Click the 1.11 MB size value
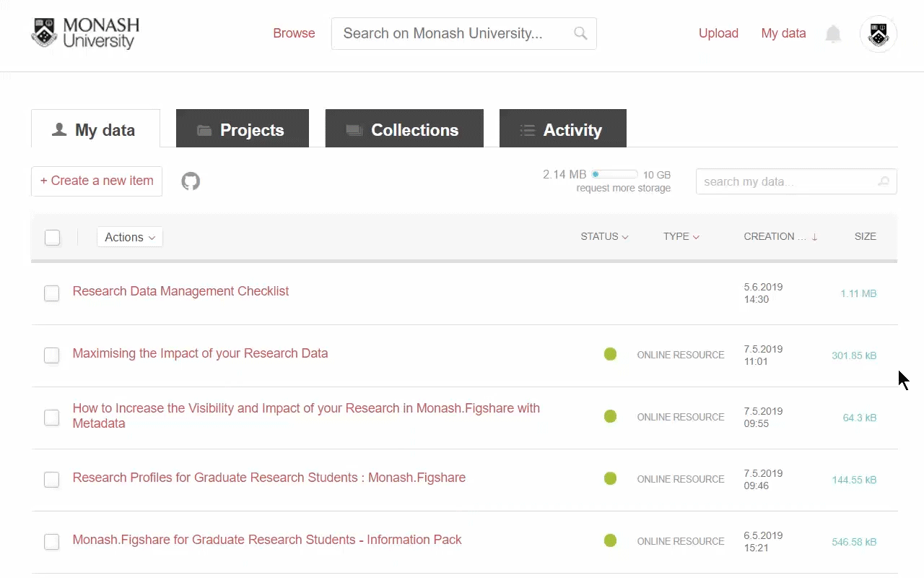This screenshot has width=924, height=578. (858, 293)
